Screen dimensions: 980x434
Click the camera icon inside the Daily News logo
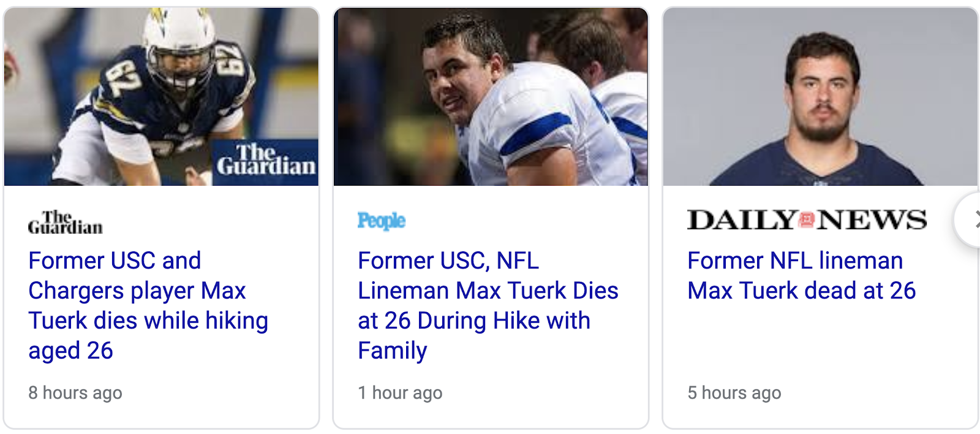tap(807, 219)
